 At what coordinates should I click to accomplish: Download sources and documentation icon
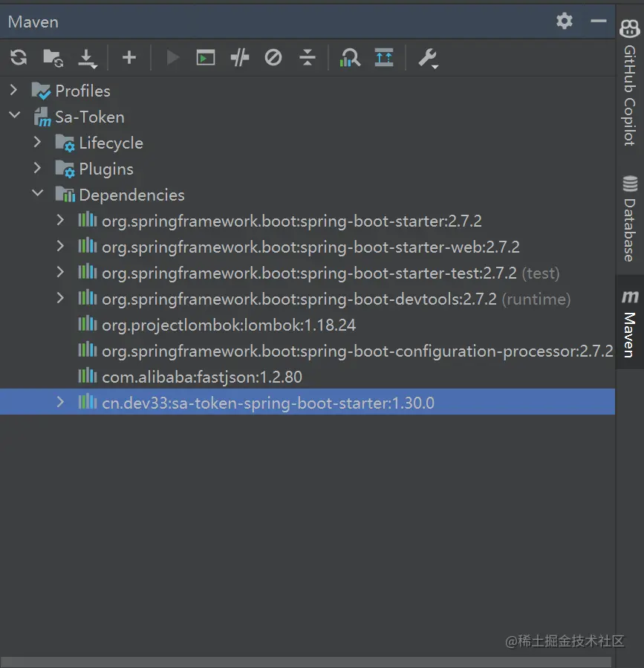pyautogui.click(x=88, y=59)
